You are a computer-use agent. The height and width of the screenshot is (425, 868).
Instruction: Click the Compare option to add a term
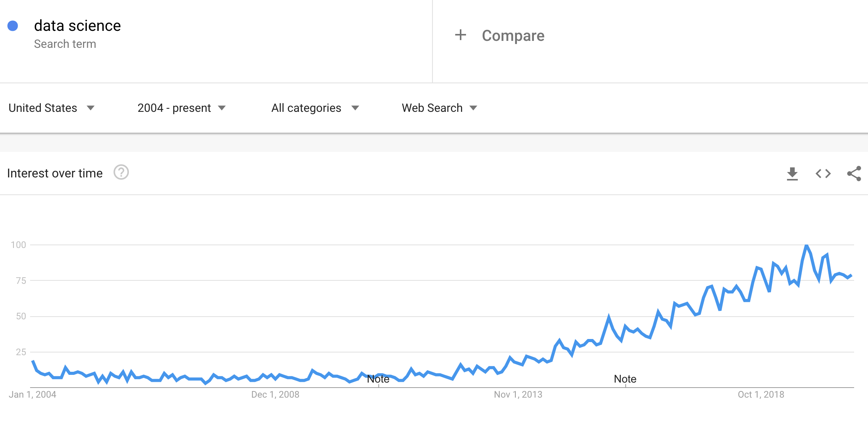[x=512, y=35]
